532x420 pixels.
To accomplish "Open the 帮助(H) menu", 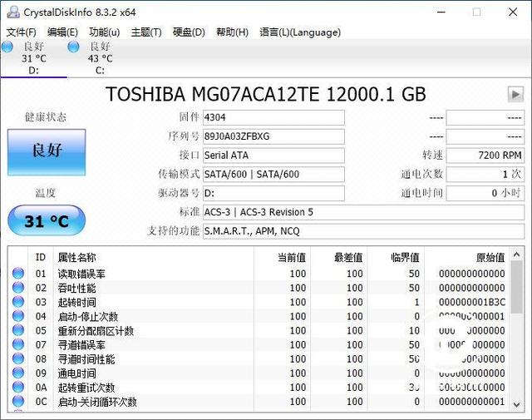I will (232, 32).
